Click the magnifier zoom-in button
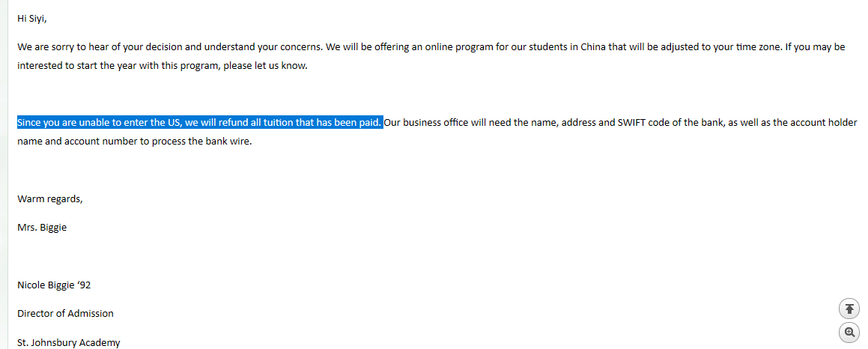The height and width of the screenshot is (349, 868). click(x=849, y=332)
